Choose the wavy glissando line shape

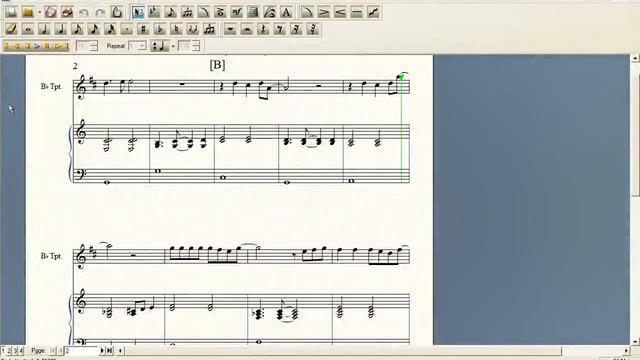click(x=373, y=12)
